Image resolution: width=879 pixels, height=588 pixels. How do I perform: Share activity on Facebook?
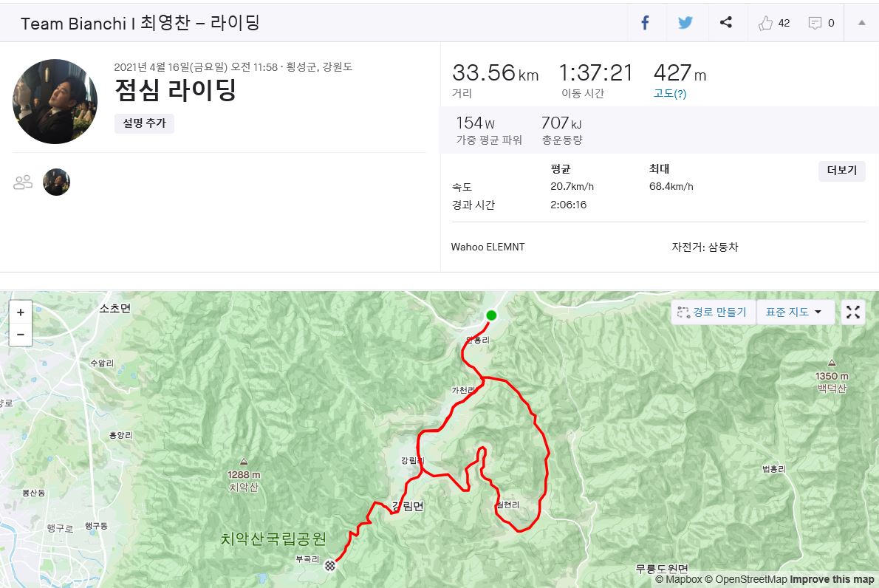(x=645, y=23)
